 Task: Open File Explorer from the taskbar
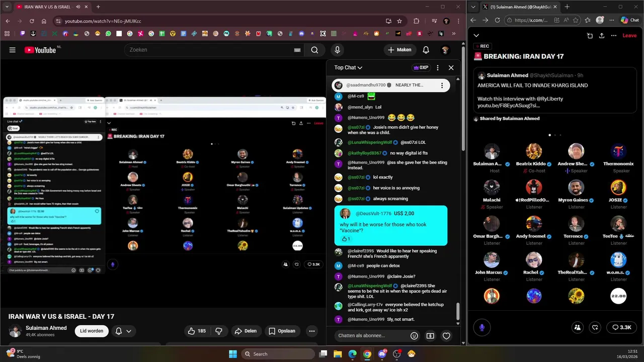point(338,354)
